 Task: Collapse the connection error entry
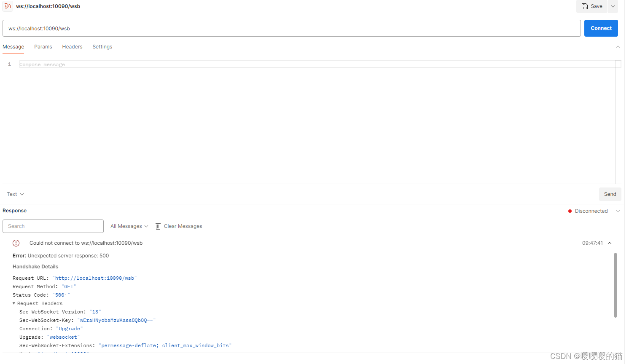point(610,243)
